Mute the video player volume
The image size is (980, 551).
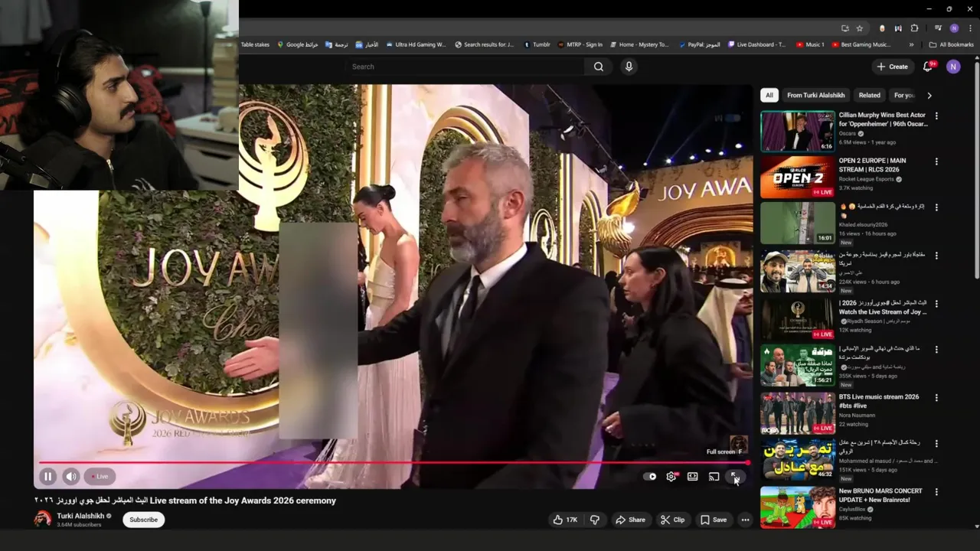[x=71, y=476]
